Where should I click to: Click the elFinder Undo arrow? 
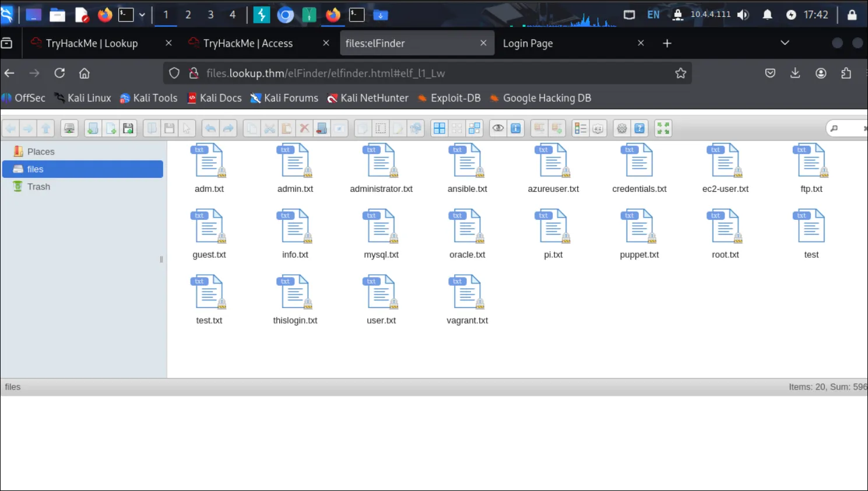tap(210, 128)
